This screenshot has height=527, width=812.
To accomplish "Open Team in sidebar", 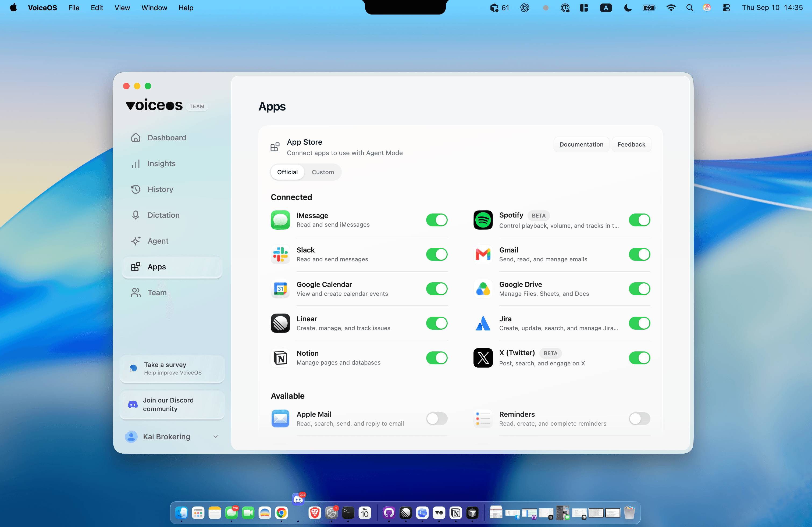I will 172,293.
